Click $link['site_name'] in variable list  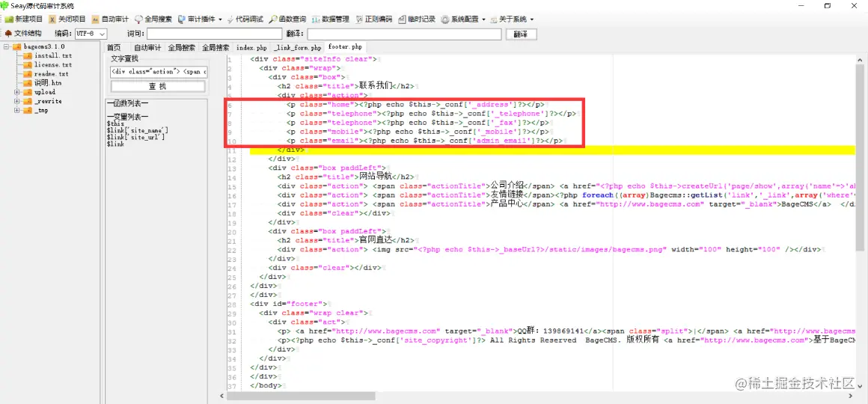click(x=137, y=131)
